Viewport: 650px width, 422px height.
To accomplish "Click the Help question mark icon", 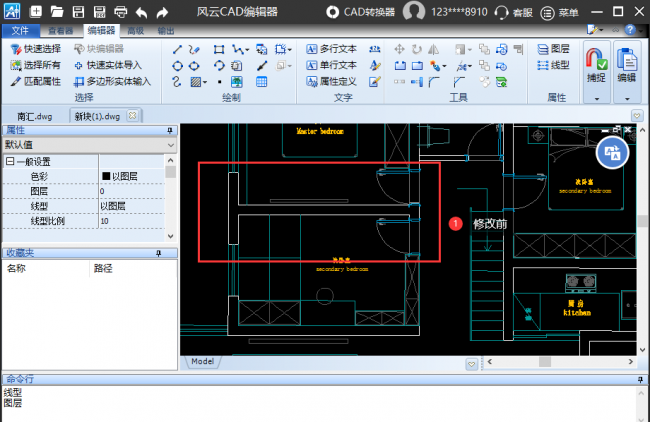I will (630, 30).
